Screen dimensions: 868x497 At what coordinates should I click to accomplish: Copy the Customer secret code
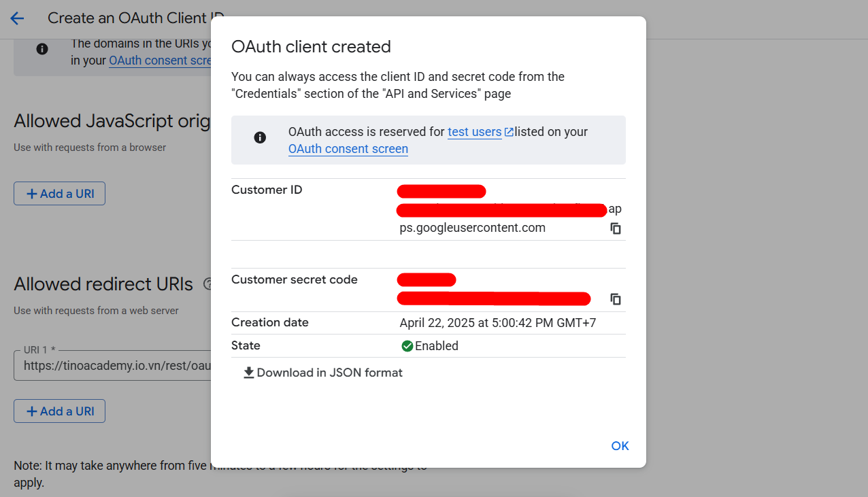point(616,299)
